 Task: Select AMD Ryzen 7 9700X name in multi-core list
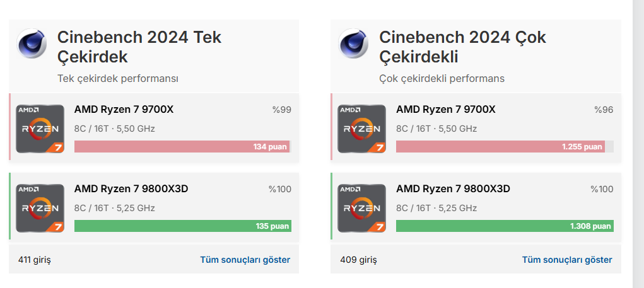(x=445, y=110)
